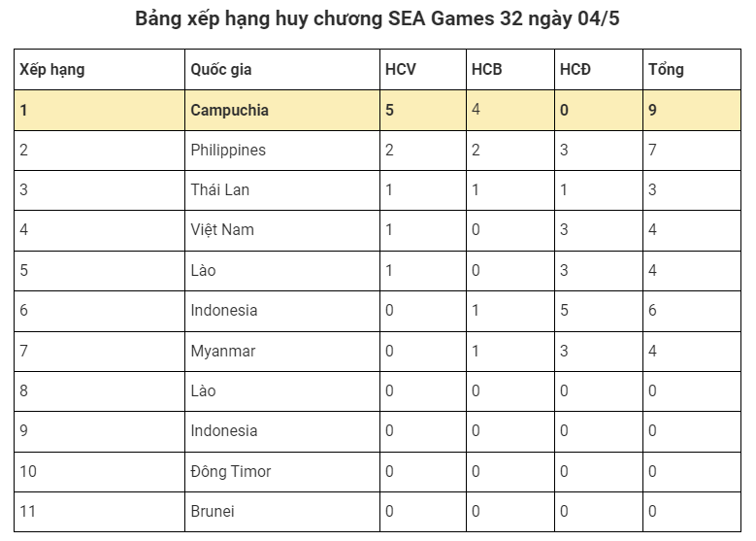Click the table title about SEA Games 32
Viewport: 756px width, 541px height.
pyautogui.click(x=378, y=18)
